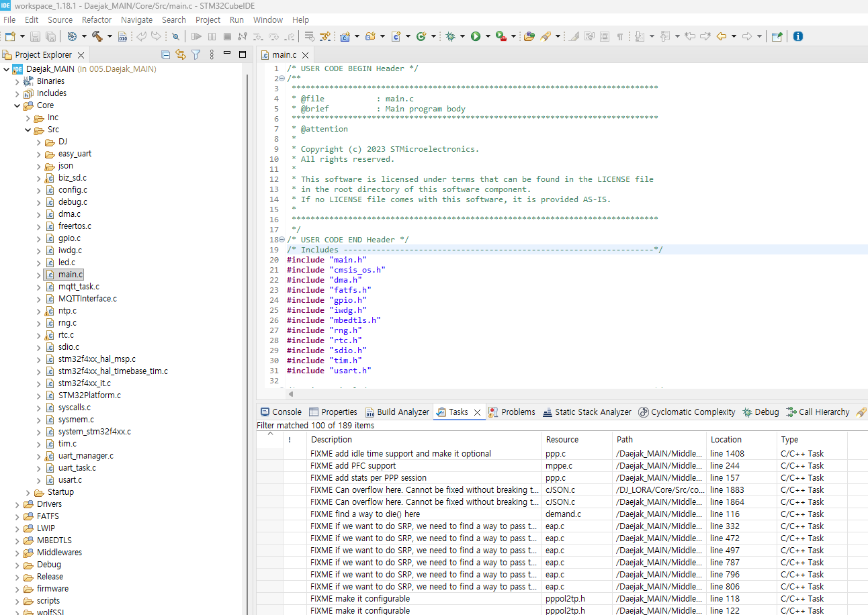868x615 pixels.
Task: Collapse comment fold at line 2
Action: [281, 79]
